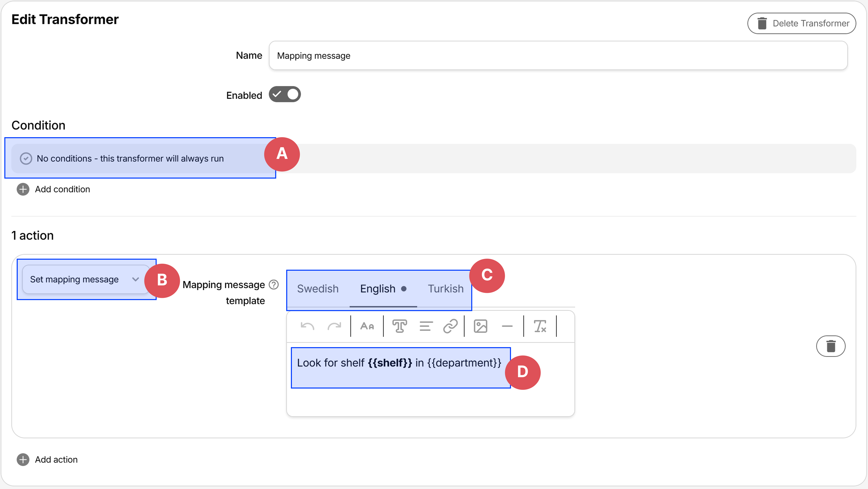Switch to the Turkish language tab
This screenshot has height=489, width=868.
coord(446,289)
